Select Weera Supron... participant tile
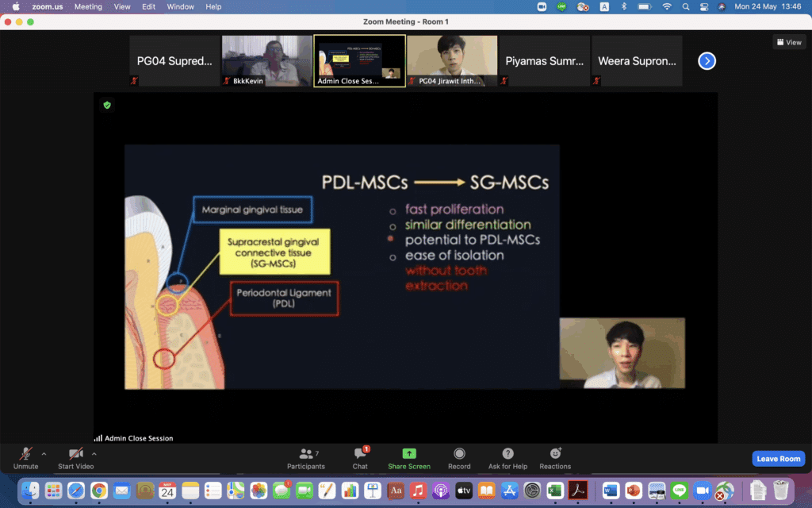 pos(637,60)
